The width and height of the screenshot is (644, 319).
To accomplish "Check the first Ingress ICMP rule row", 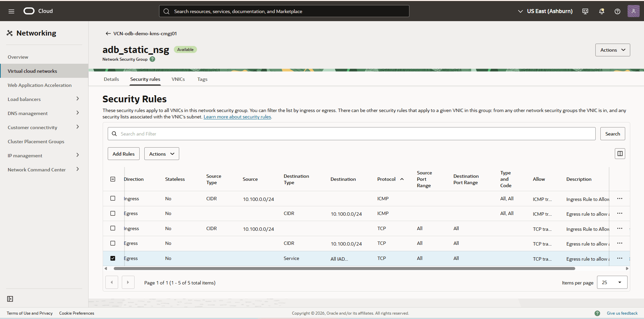I will click(x=113, y=198).
